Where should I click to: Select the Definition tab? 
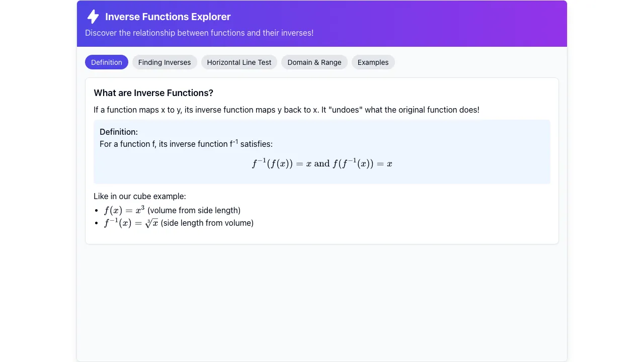[x=107, y=62]
